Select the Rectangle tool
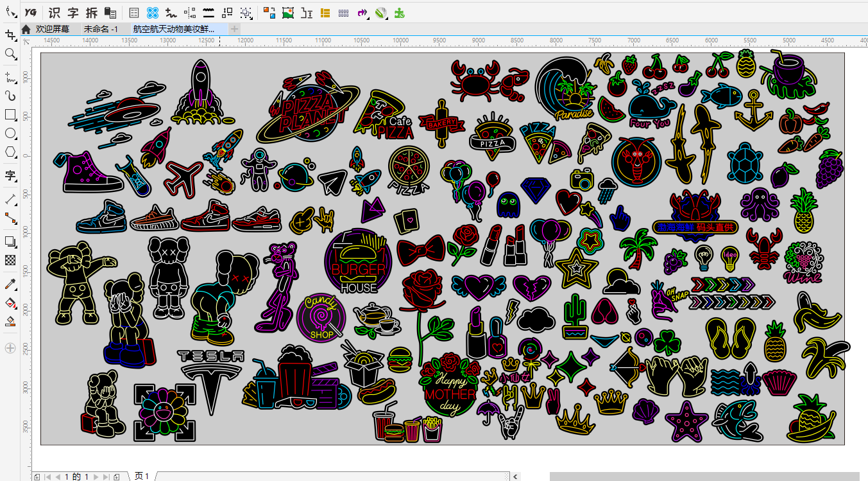 click(x=10, y=115)
